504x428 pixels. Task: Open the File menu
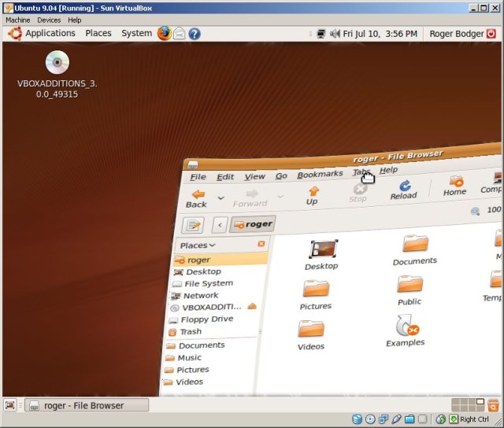point(198,177)
